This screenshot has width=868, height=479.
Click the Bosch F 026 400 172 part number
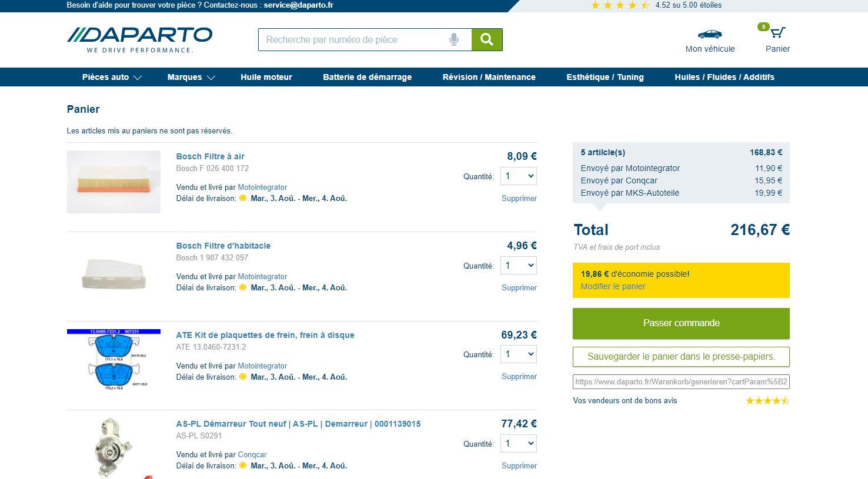212,169
